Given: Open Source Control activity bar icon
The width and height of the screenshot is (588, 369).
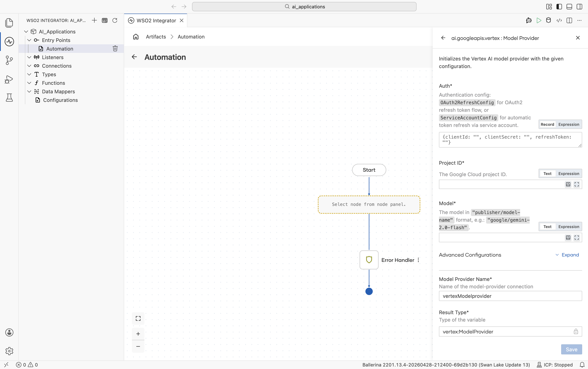Looking at the screenshot, I should pos(9,60).
